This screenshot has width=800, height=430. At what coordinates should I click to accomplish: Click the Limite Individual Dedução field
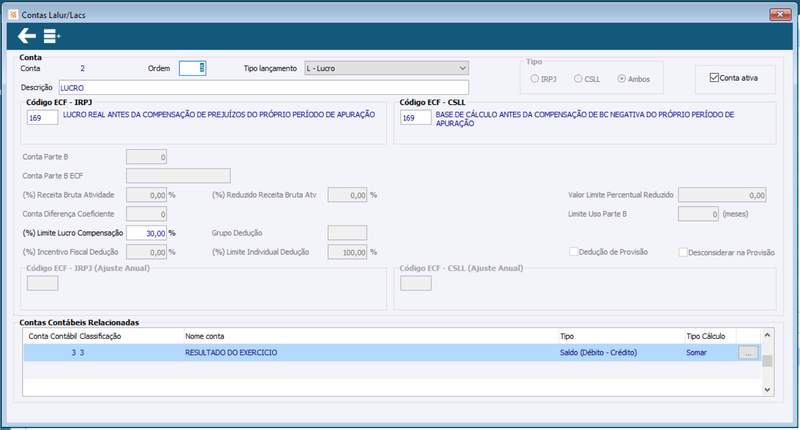347,252
